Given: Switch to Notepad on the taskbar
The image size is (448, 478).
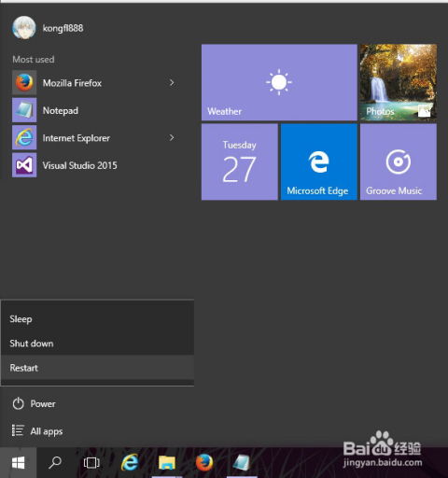Looking at the screenshot, I should pos(242,463).
